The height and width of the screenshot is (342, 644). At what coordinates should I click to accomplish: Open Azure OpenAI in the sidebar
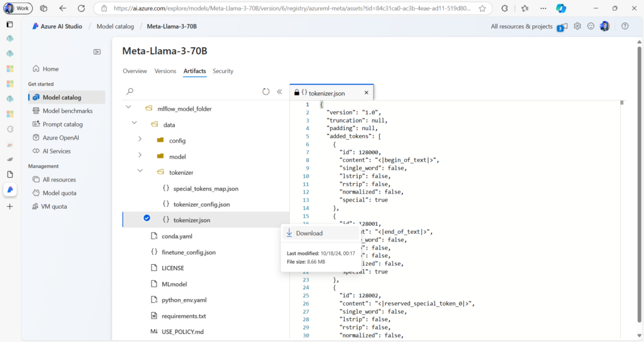pyautogui.click(x=67, y=138)
